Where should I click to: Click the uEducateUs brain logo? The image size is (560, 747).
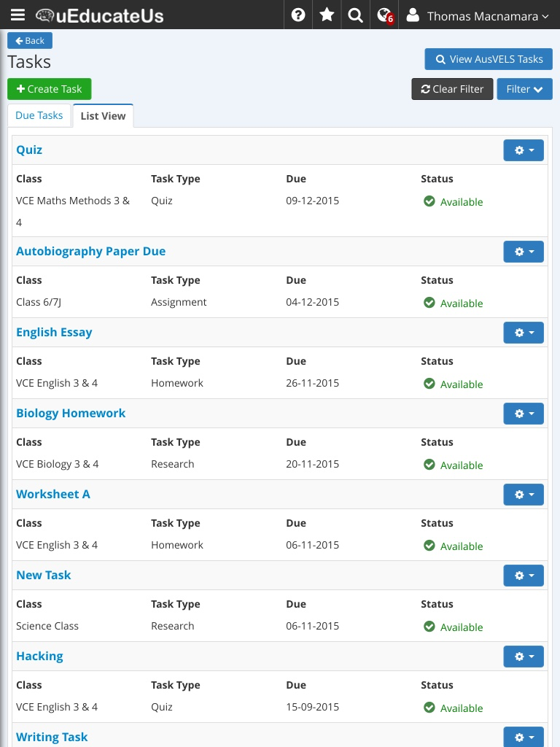[x=99, y=16]
